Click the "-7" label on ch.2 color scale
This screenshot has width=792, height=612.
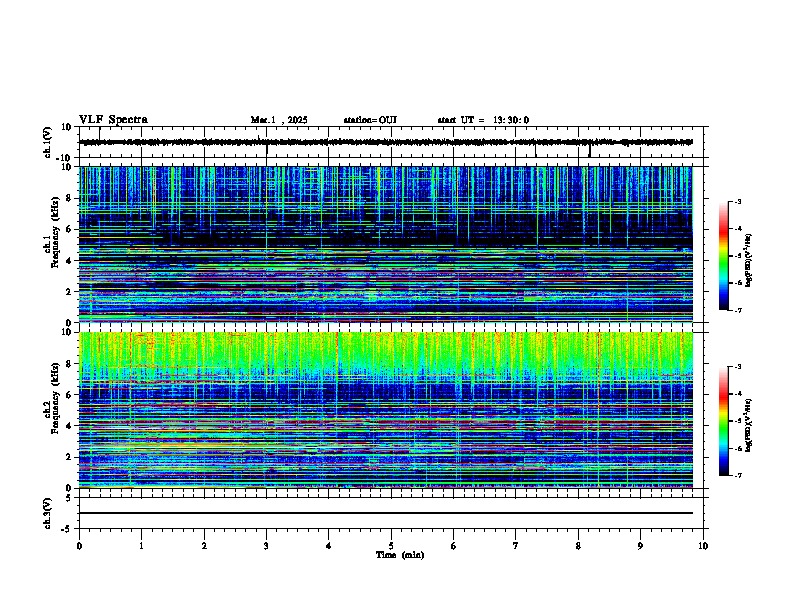738,476
